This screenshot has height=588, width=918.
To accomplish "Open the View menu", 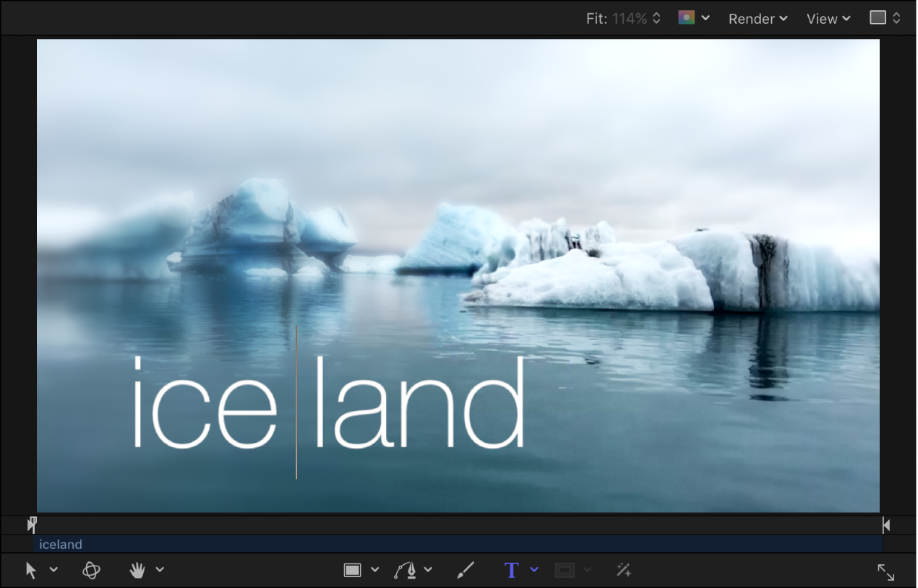I will coord(828,19).
